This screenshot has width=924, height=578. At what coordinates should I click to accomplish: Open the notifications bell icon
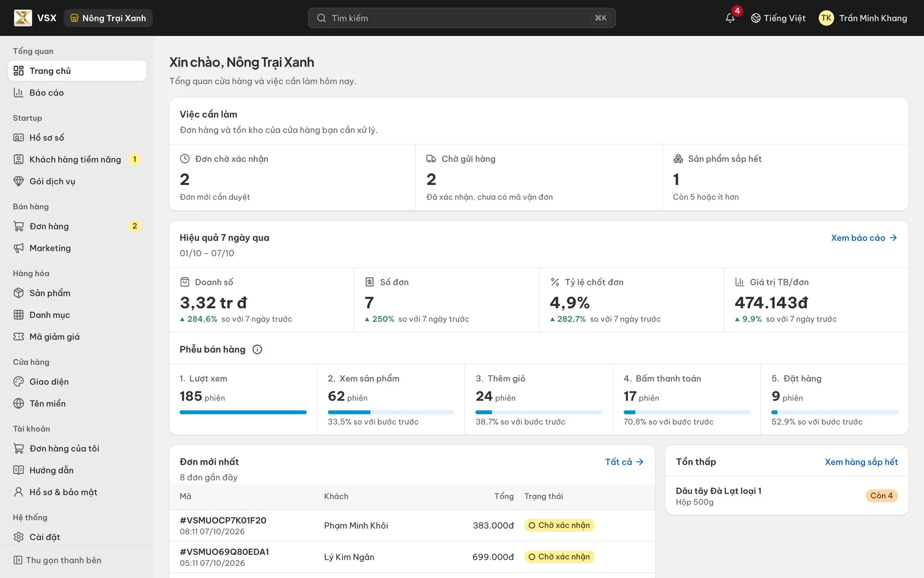tap(730, 18)
